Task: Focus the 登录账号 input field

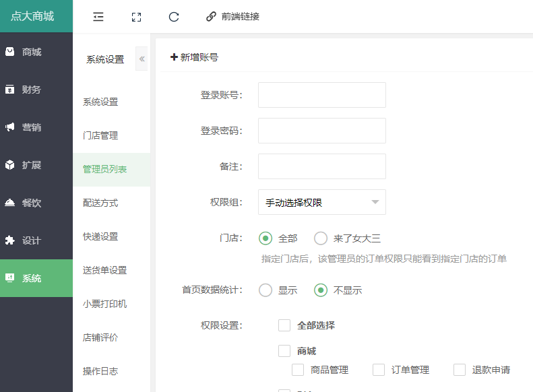Action: [322, 95]
